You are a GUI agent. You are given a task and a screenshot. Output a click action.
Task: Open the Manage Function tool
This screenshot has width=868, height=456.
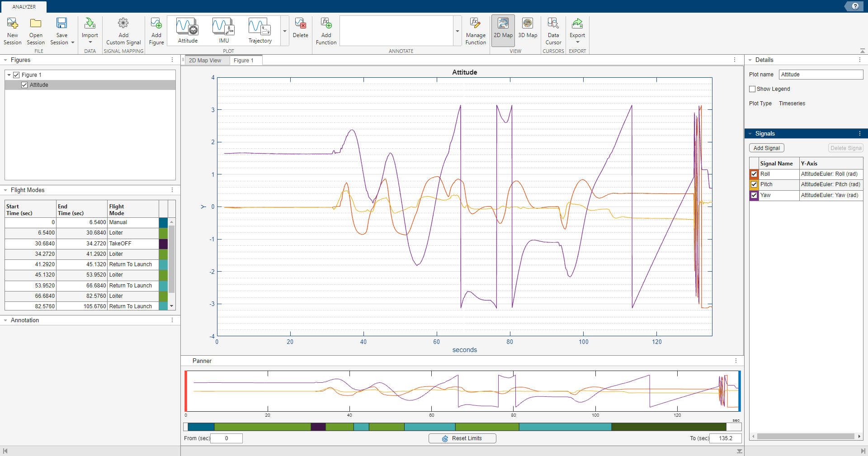(x=475, y=29)
